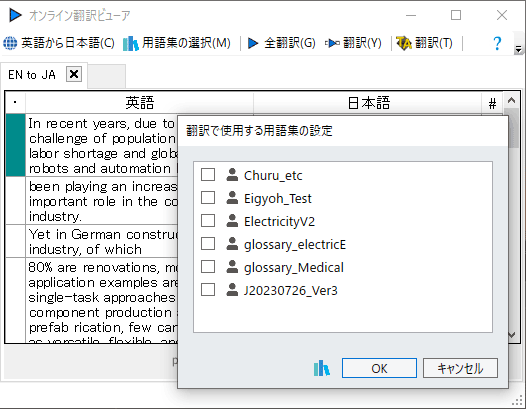Click the blue play icon for 全翻訳(G)
526x409 pixels.
click(x=253, y=43)
